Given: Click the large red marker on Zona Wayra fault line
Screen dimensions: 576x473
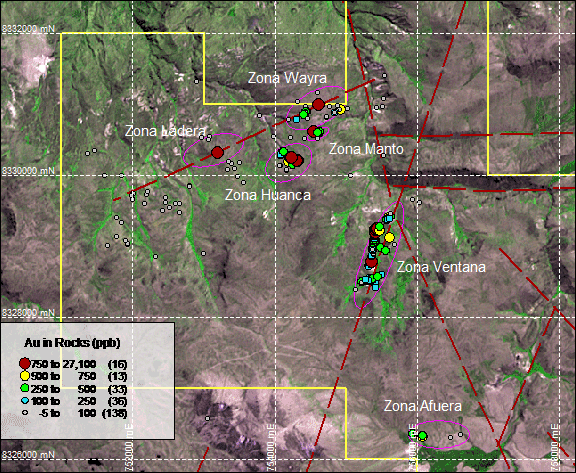Looking at the screenshot, I should [x=318, y=105].
